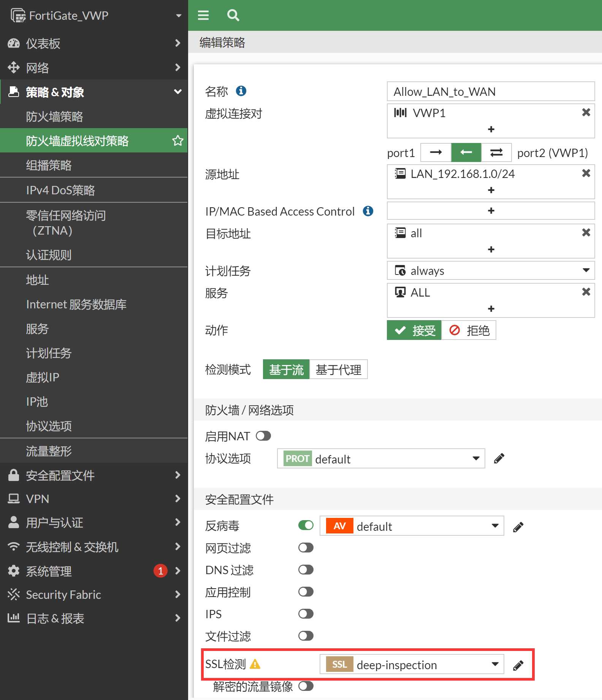Open 防火墙策略 in the sidebar
The image size is (602, 700).
[x=54, y=117]
